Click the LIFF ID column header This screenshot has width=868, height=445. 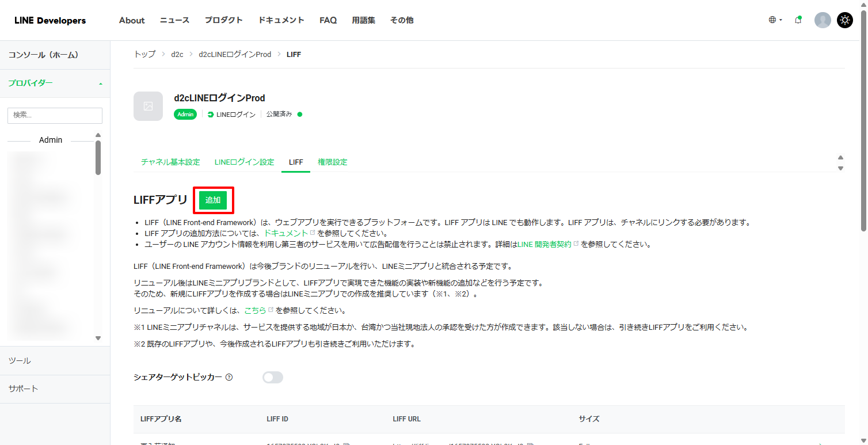click(277, 419)
